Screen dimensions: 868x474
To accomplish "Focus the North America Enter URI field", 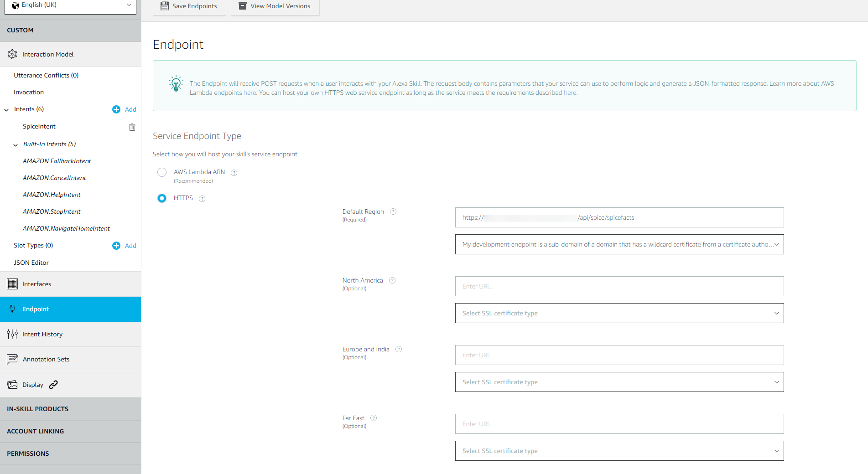I will [619, 286].
